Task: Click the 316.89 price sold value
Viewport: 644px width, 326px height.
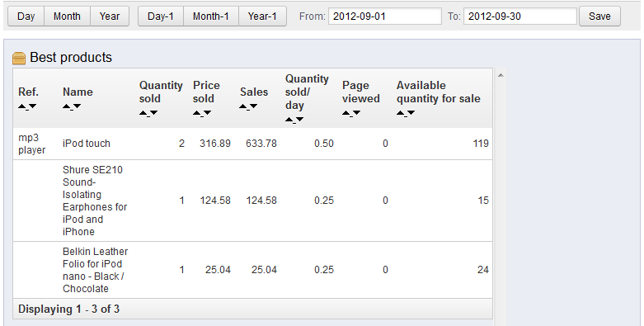Action: [214, 144]
